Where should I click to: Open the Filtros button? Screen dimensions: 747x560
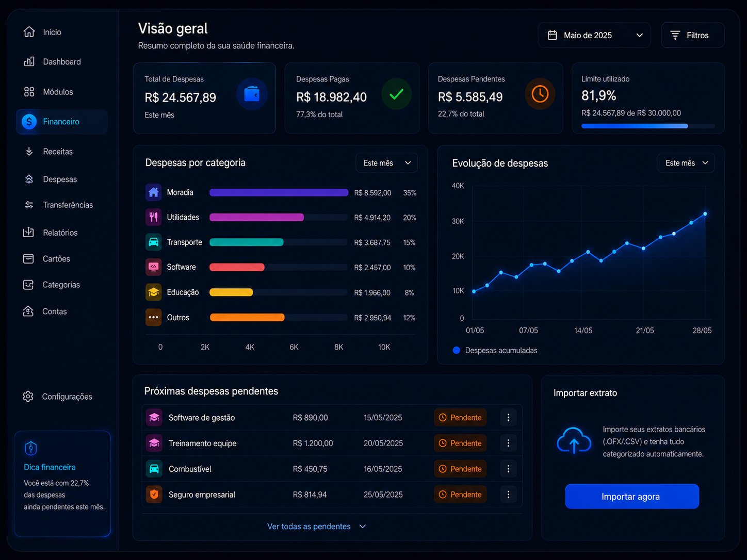(x=693, y=35)
